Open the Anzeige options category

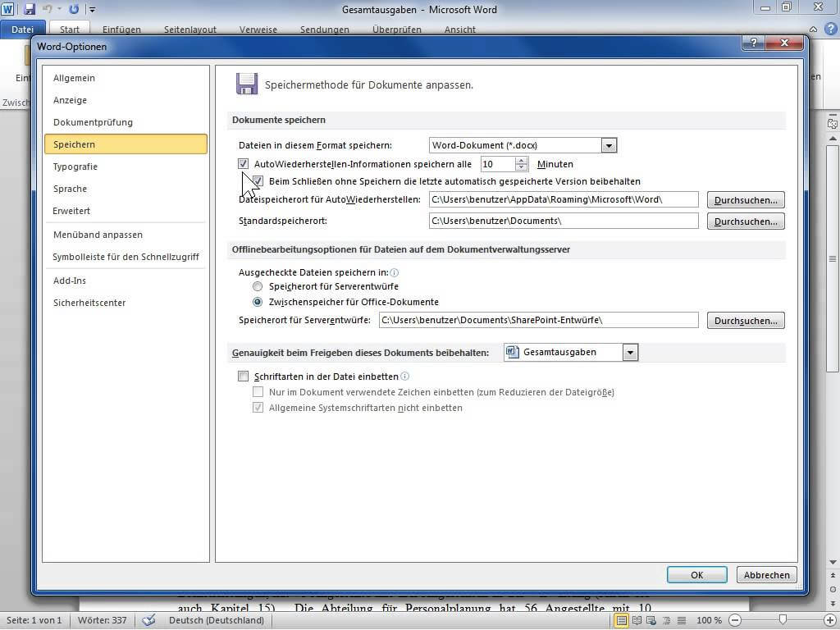(x=126, y=100)
